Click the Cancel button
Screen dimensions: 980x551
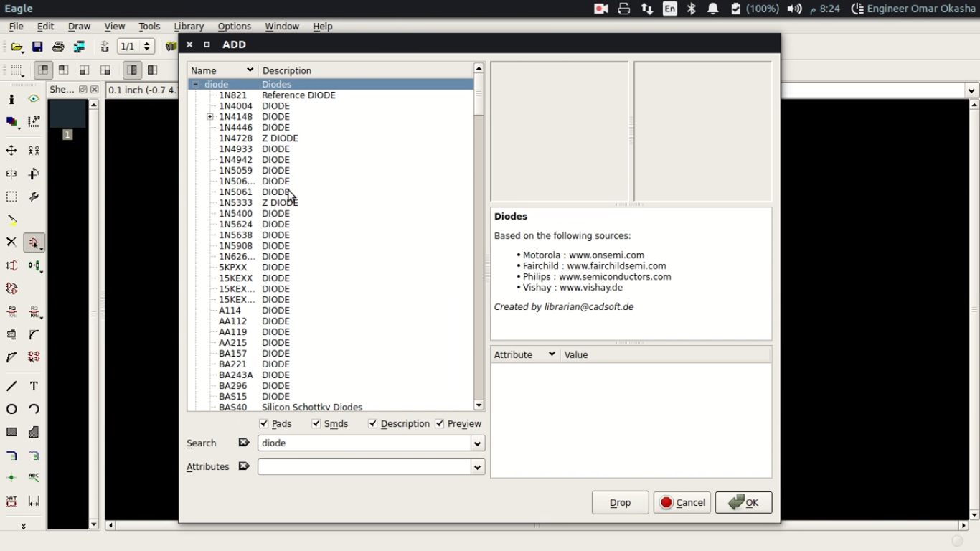point(682,502)
